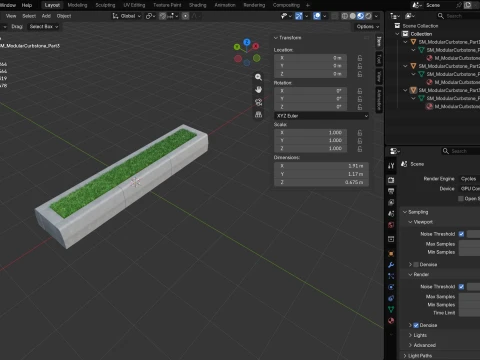The image size is (480, 360).
Task: Click the blue Z axis on the navigation gizmo
Action: click(247, 42)
